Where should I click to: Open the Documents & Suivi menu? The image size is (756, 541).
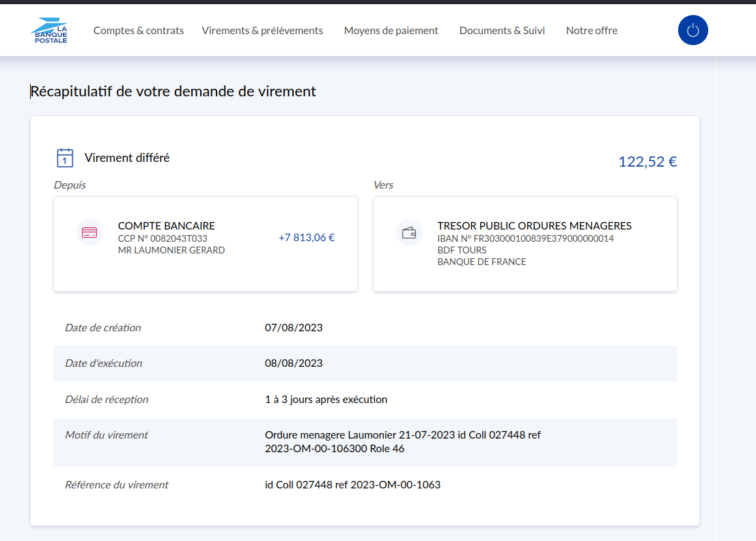(502, 31)
